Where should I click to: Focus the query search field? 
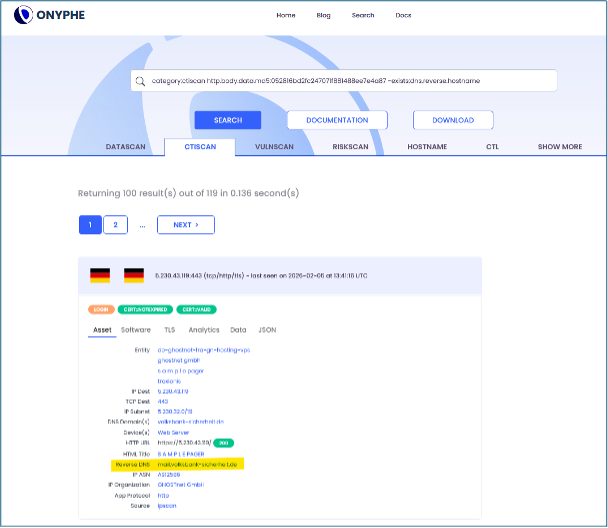point(344,81)
